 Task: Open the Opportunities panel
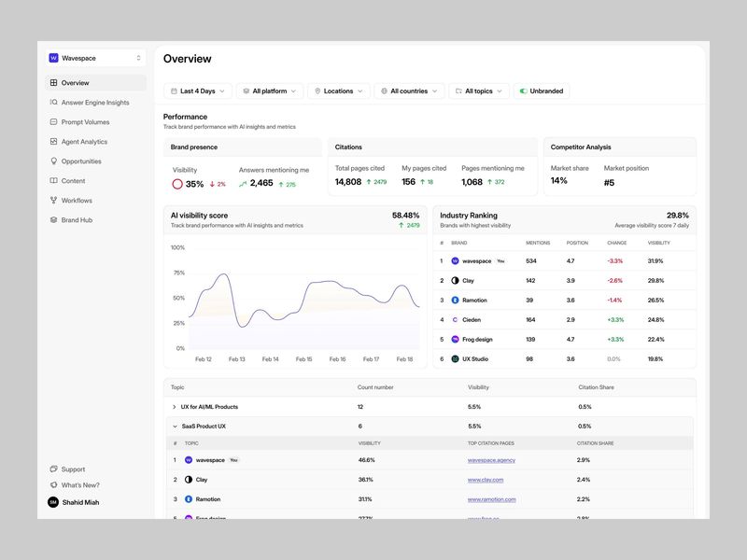point(83,161)
